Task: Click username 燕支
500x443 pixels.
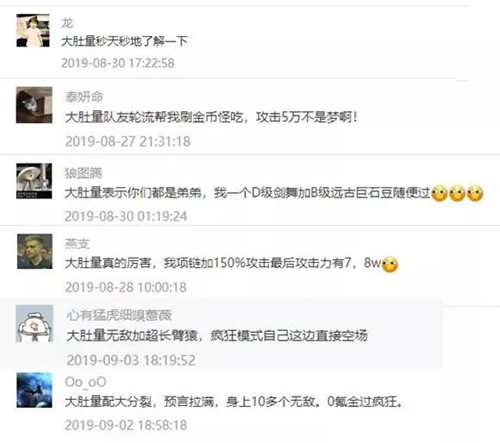Action: click(77, 244)
